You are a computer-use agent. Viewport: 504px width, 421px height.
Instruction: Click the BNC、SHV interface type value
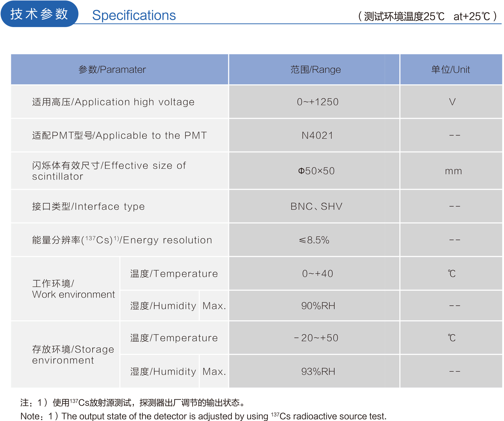pos(316,206)
